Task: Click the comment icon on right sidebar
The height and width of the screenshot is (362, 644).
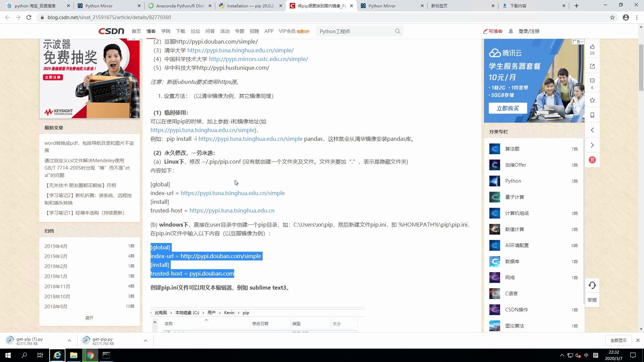Action: tap(592, 81)
